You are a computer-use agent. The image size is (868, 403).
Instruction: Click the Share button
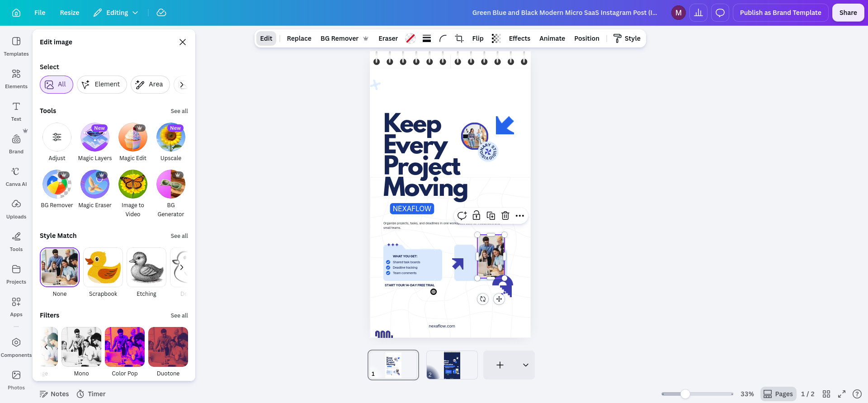point(848,13)
